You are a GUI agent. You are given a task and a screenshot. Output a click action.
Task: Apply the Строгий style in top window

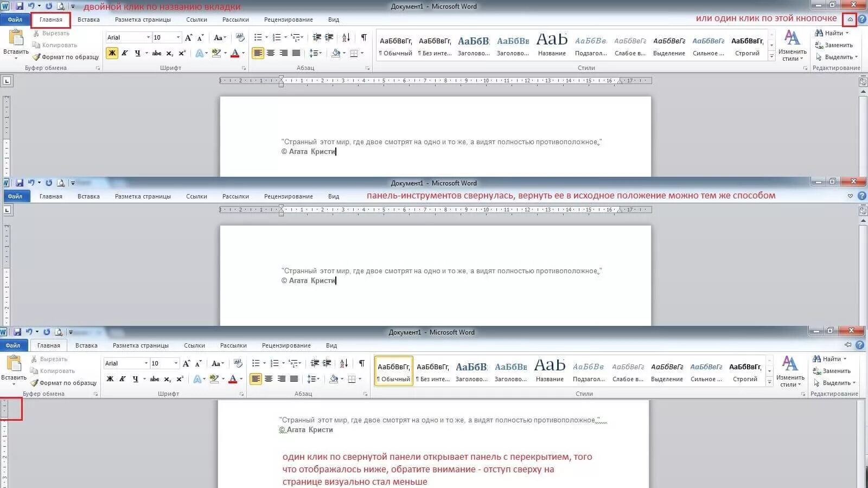(x=747, y=44)
